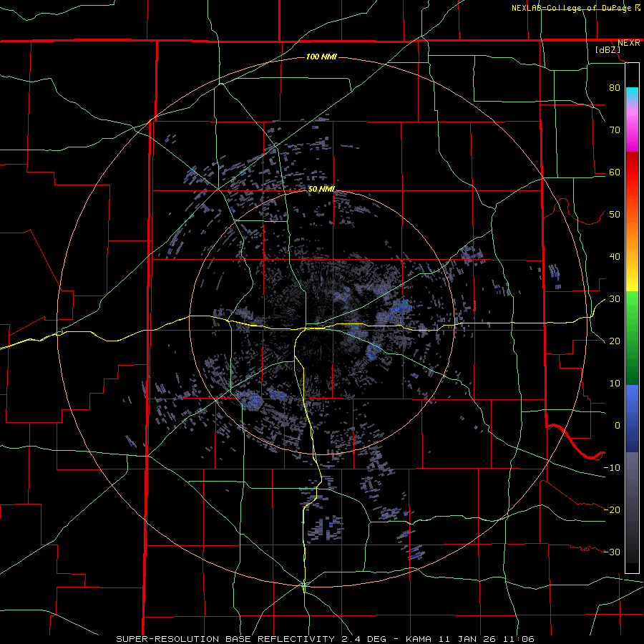Click the 11 JAN 26 11:06 timestamp
Viewport: 644px width, 644px height.
point(485,639)
